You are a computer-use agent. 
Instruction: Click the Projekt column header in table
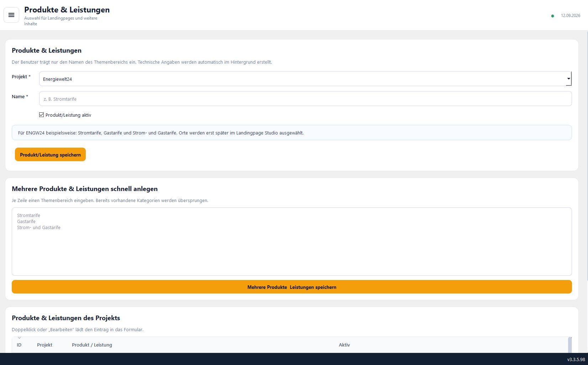click(x=44, y=345)
